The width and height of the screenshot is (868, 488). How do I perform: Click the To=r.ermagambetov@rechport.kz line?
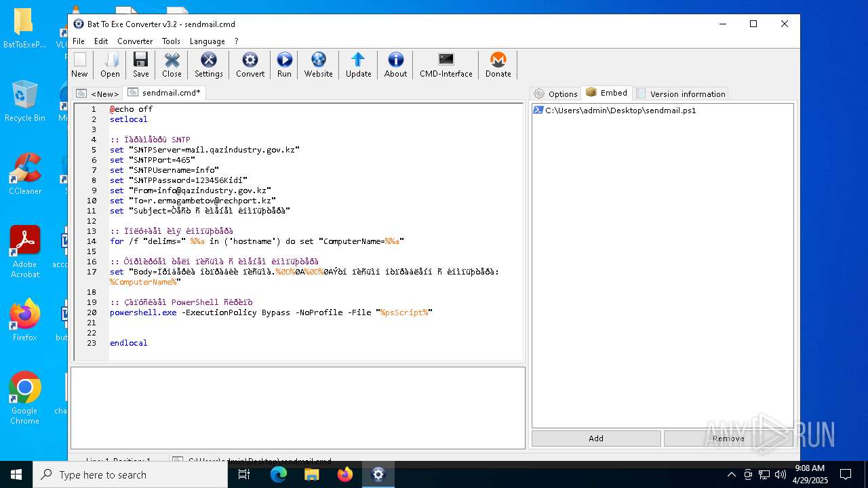click(x=193, y=201)
